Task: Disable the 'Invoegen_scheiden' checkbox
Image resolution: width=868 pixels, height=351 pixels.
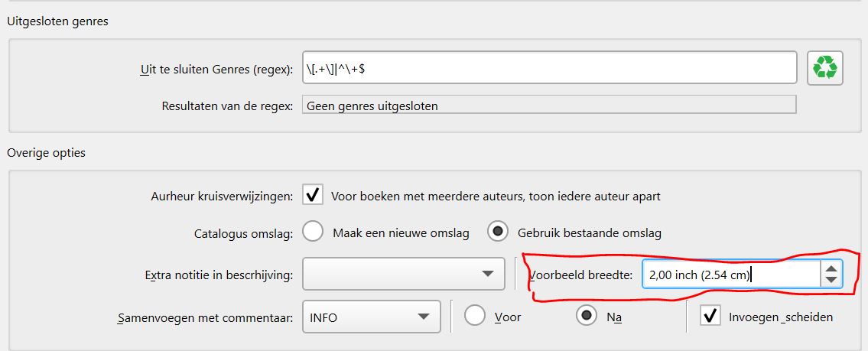Action: [711, 317]
